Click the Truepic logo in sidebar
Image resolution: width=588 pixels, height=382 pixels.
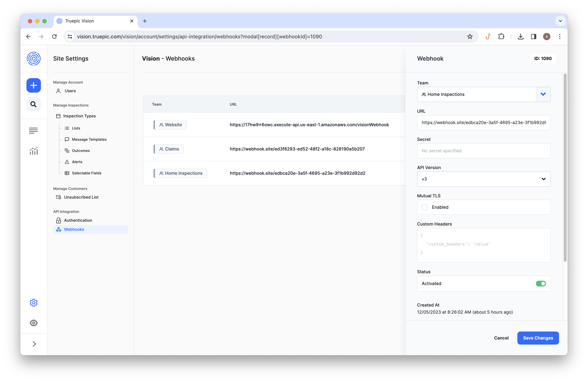coord(34,58)
